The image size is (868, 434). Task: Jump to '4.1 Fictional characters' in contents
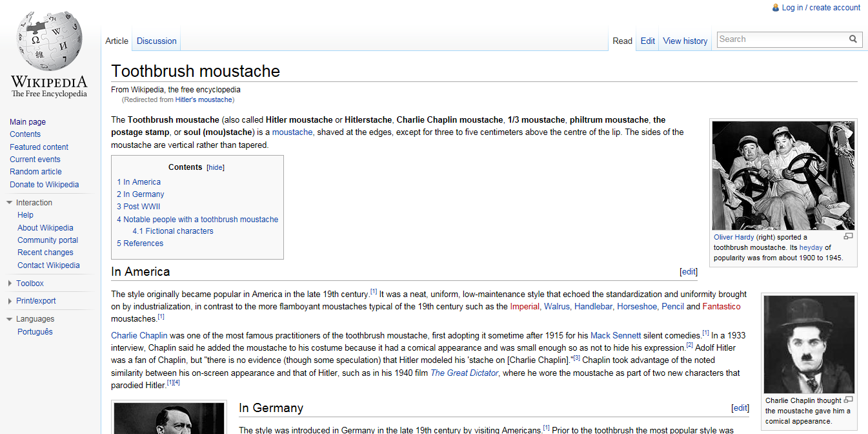pos(173,231)
